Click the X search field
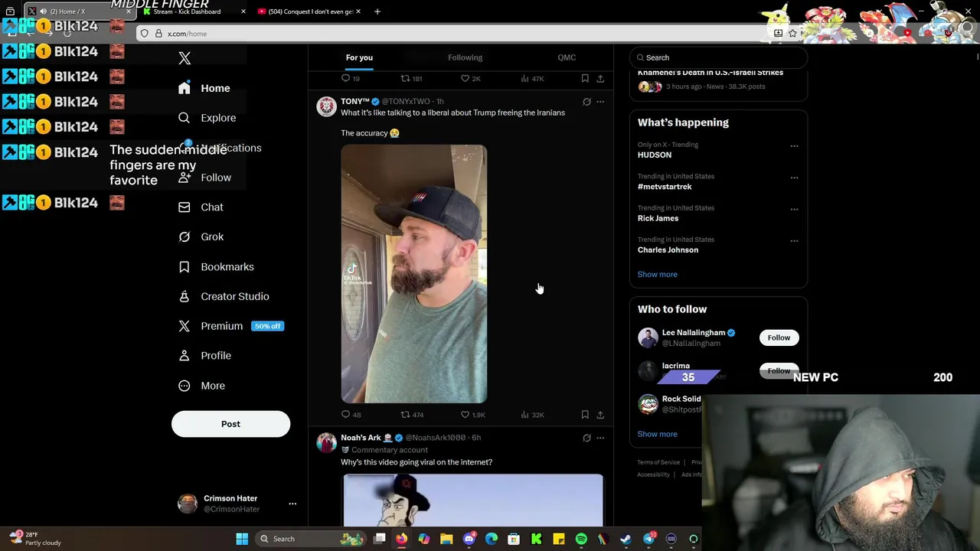 coord(718,57)
